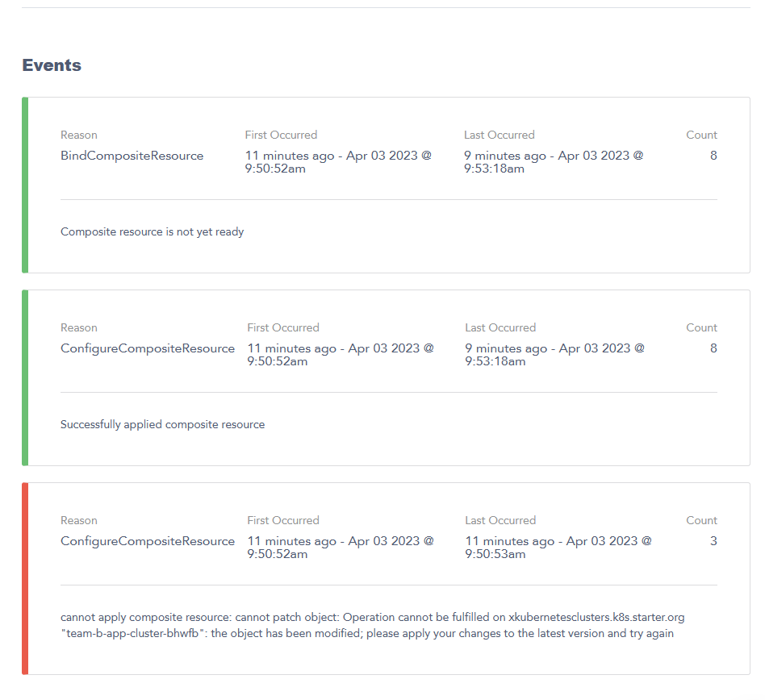Select the first ConfigureCompositeResource event card
765x700 pixels.
382,377
